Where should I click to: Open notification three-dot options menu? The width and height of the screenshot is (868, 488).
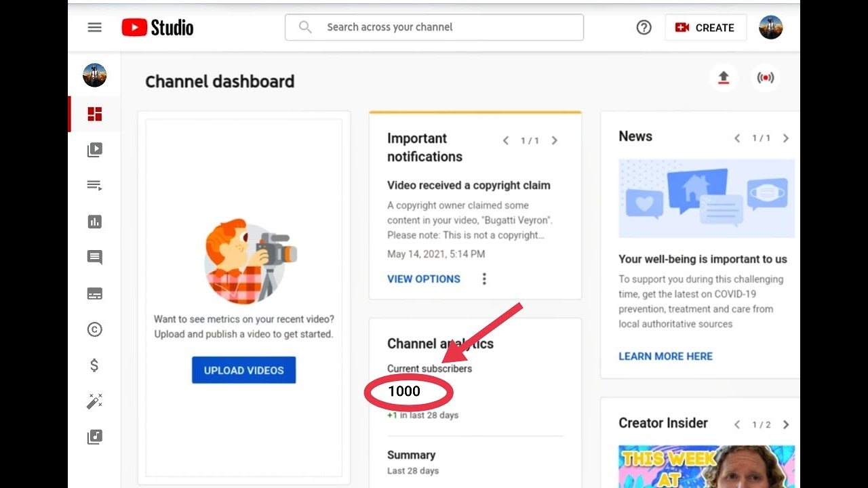484,279
